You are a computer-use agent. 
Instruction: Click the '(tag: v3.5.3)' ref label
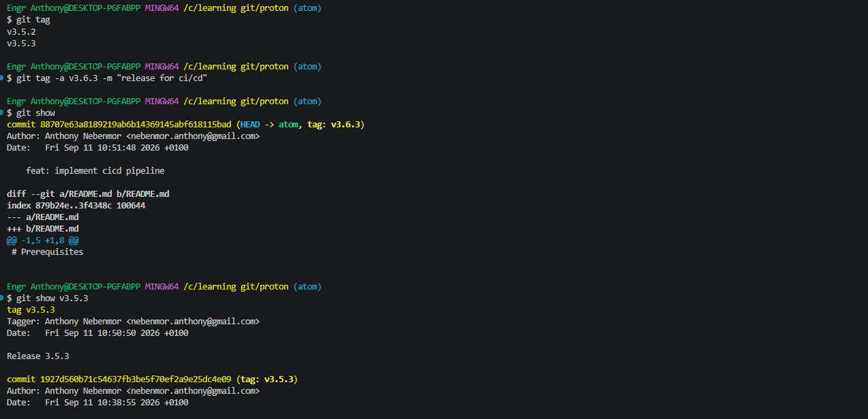point(267,379)
